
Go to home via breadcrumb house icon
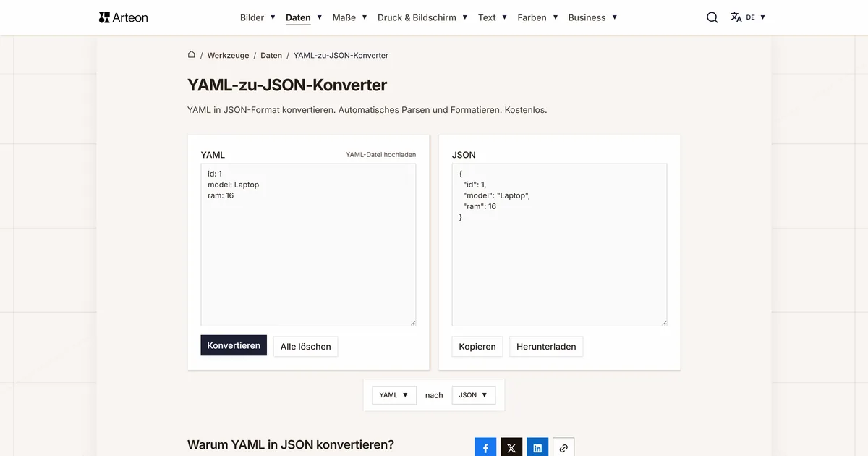click(x=192, y=54)
